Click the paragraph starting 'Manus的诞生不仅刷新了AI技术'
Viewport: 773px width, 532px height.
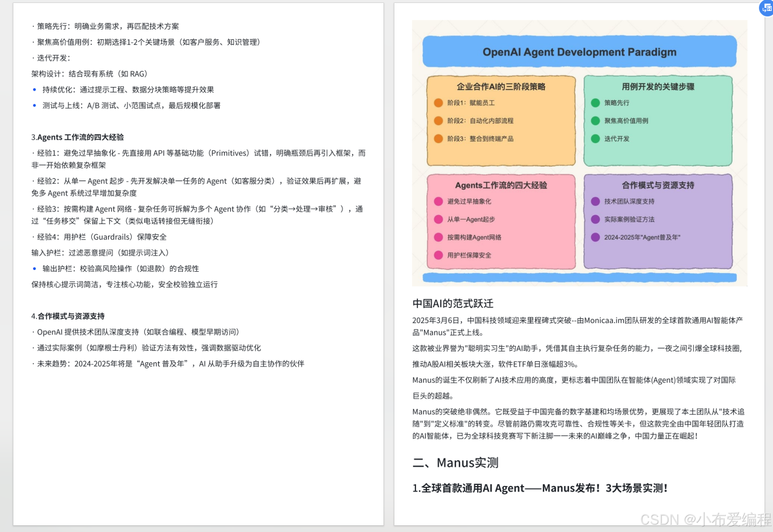point(574,388)
